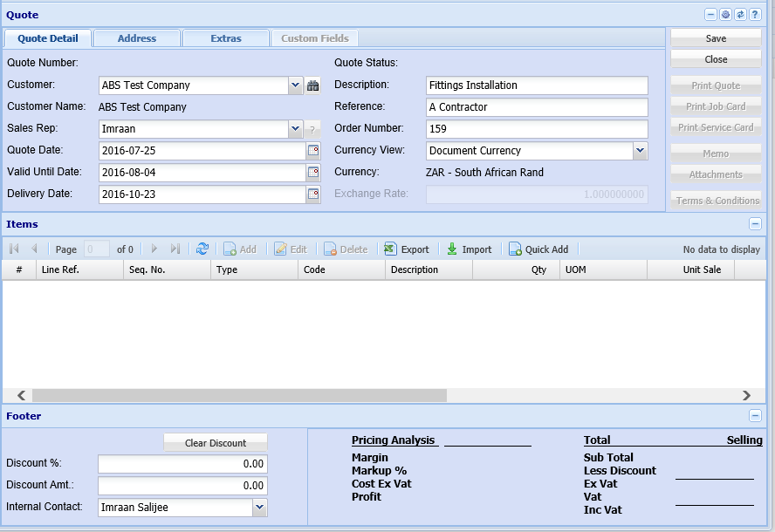Switch to the Address tab
The width and height of the screenshot is (775, 532).
137,38
